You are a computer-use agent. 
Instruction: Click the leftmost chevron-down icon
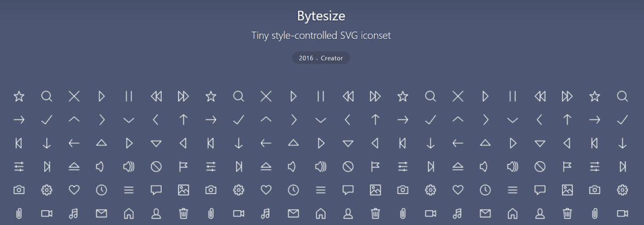129,120
